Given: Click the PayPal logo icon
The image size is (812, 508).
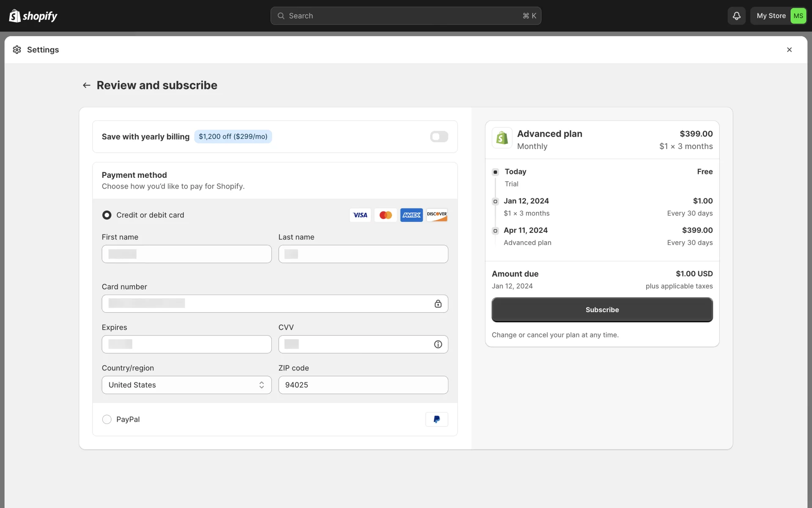Looking at the screenshot, I should coord(436,419).
